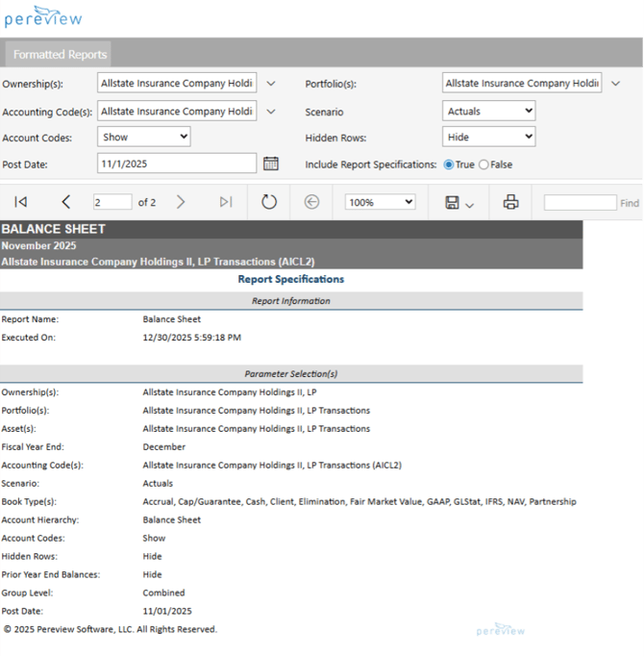Open the Scenario dropdown
The height and width of the screenshot is (657, 644).
[x=488, y=112]
